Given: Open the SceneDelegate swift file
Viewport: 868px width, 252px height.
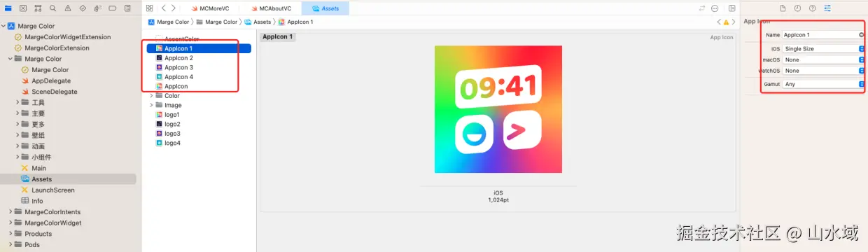Looking at the screenshot, I should [54, 92].
